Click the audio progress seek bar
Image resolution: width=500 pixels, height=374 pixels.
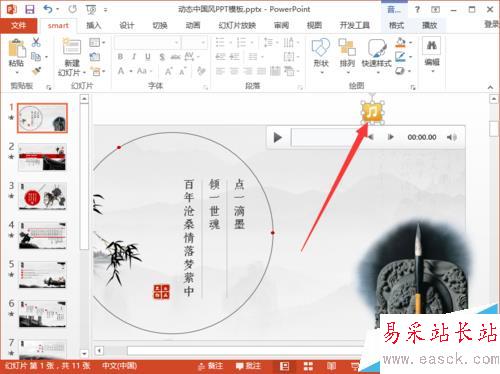click(327, 137)
